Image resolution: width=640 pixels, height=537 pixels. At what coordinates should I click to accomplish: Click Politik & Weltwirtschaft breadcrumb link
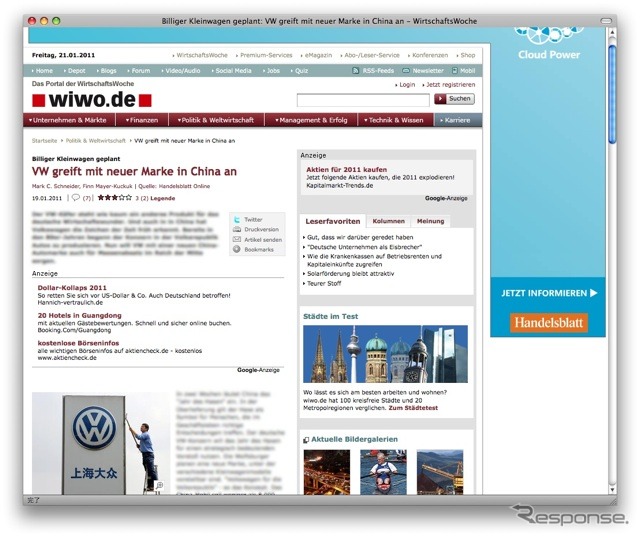(x=96, y=141)
